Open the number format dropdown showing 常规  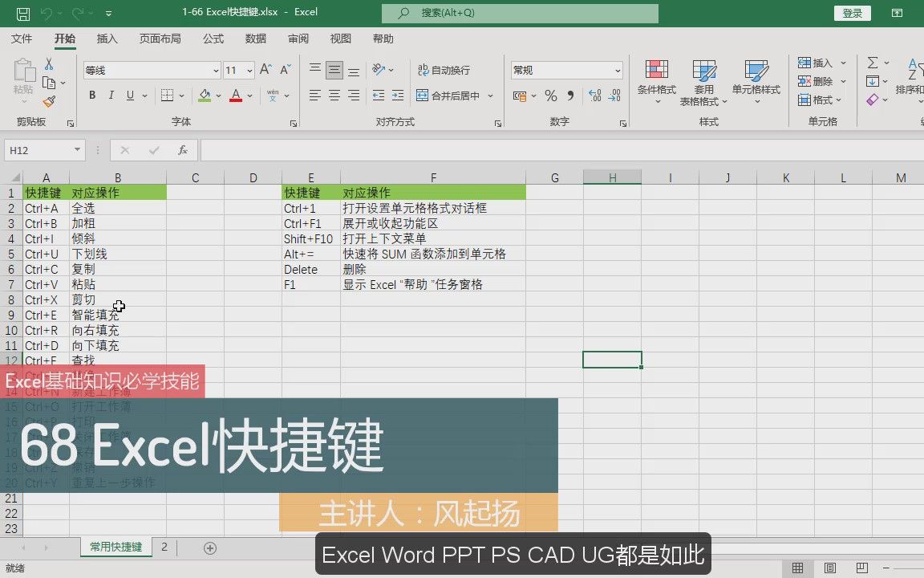click(x=614, y=70)
